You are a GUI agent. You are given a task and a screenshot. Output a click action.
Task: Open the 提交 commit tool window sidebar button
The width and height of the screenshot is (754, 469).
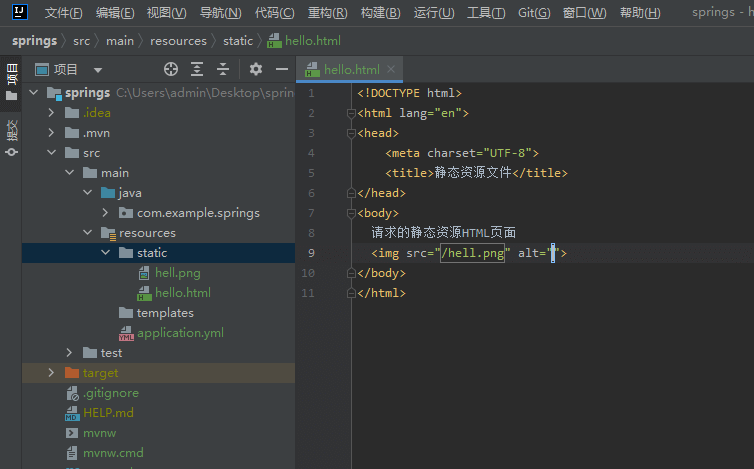pyautogui.click(x=12, y=138)
